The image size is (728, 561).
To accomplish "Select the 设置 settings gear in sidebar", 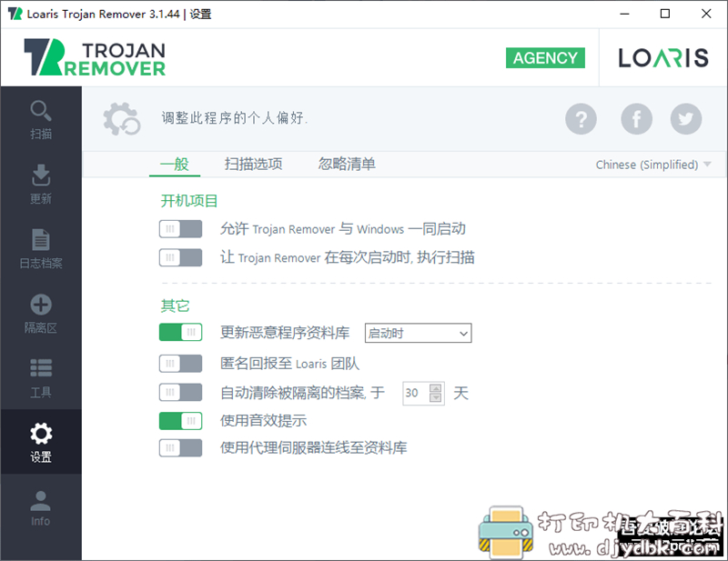I will [41, 442].
